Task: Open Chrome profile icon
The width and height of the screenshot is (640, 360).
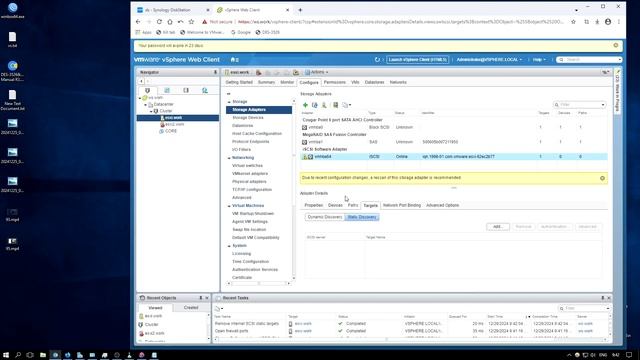Action: click(608, 22)
